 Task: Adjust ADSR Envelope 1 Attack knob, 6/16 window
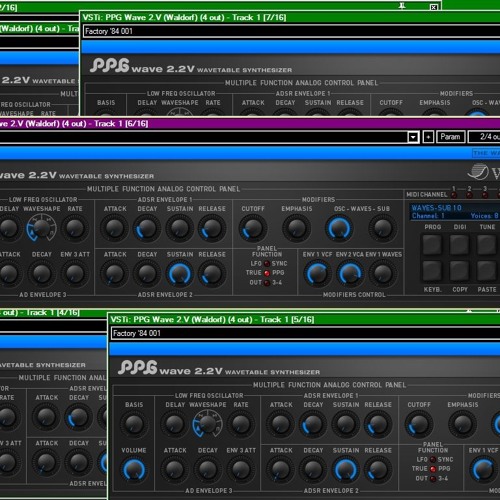click(114, 228)
